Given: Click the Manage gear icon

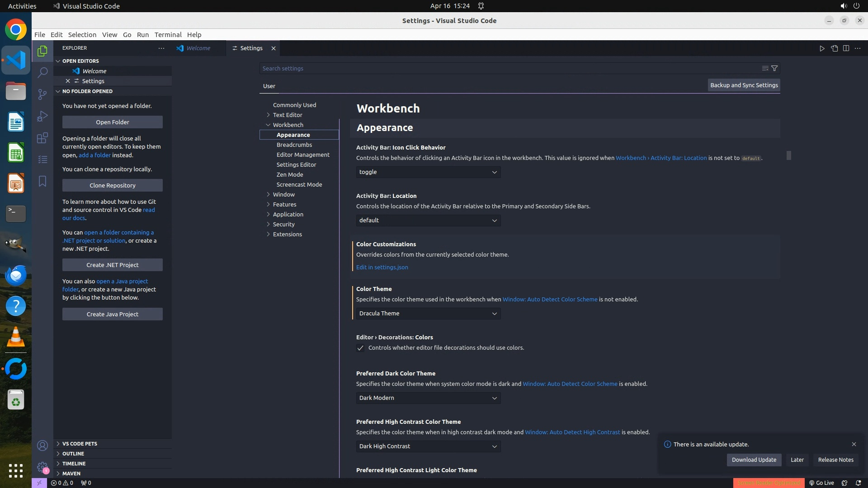Looking at the screenshot, I should pyautogui.click(x=42, y=467).
